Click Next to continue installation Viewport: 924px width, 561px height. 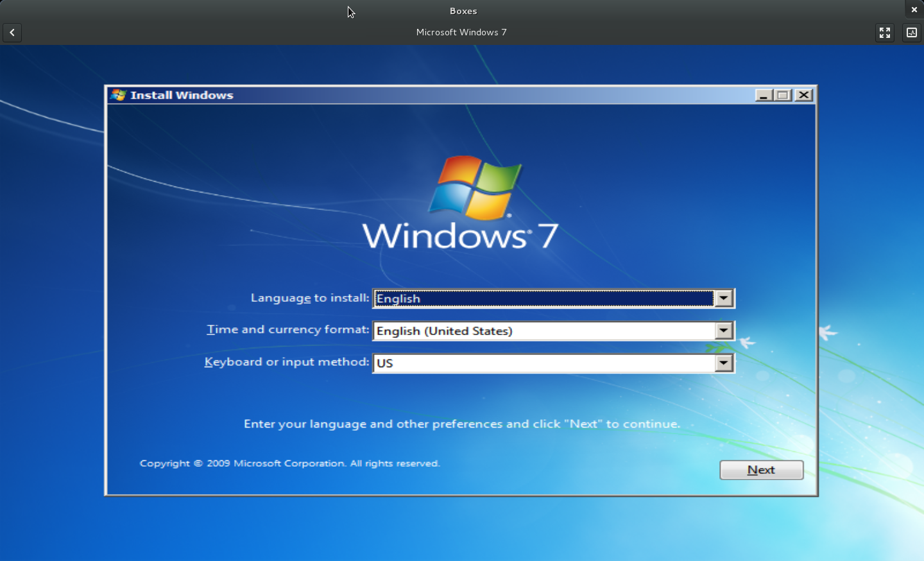tap(762, 470)
